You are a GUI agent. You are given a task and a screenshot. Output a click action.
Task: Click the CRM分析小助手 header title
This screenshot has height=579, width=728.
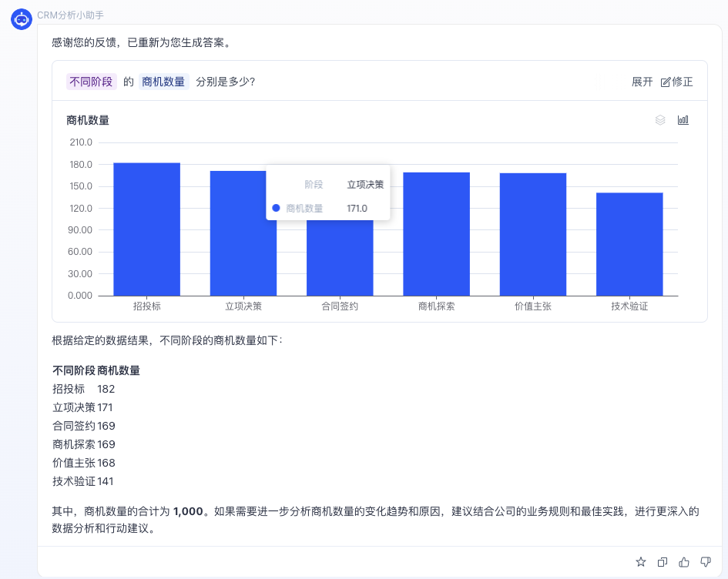click(x=69, y=15)
